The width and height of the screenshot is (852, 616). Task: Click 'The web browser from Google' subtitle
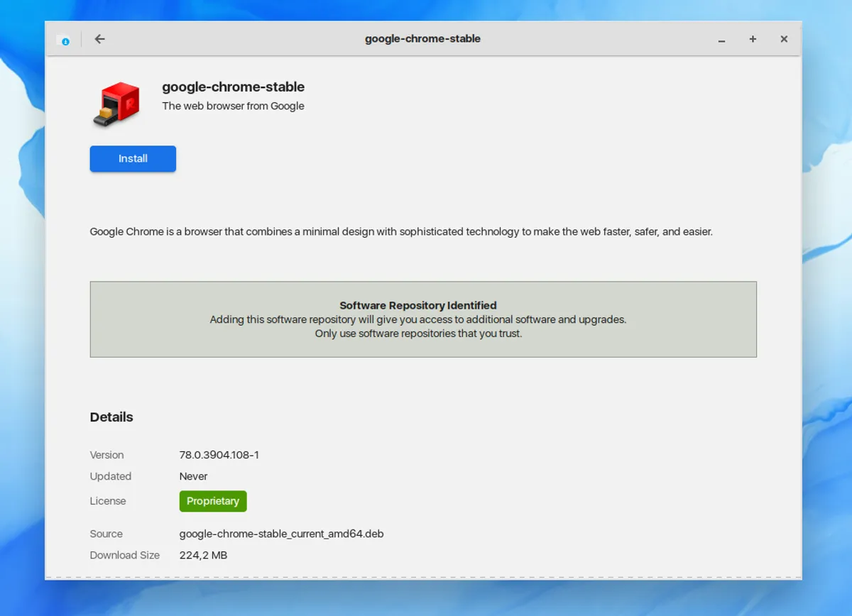point(233,106)
